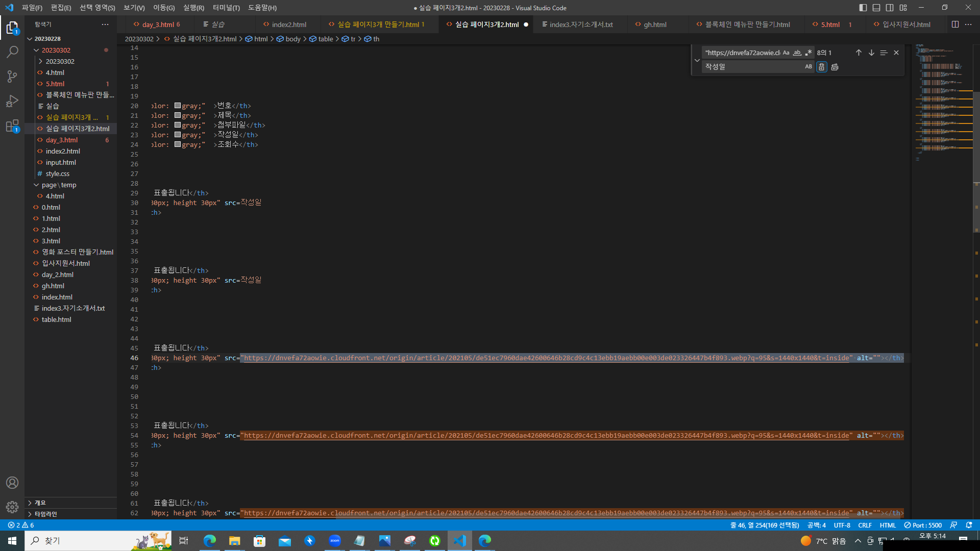Go to next match arrow
980x551 pixels.
871,53
